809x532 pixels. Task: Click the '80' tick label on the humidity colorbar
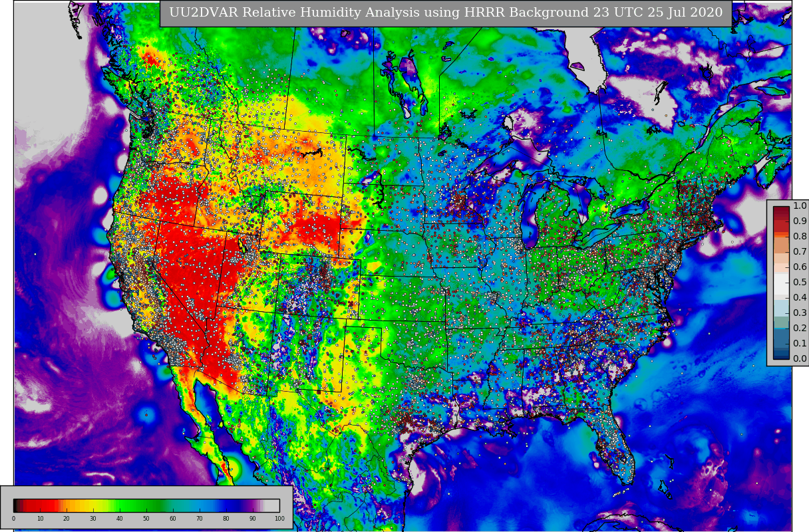pos(226,519)
